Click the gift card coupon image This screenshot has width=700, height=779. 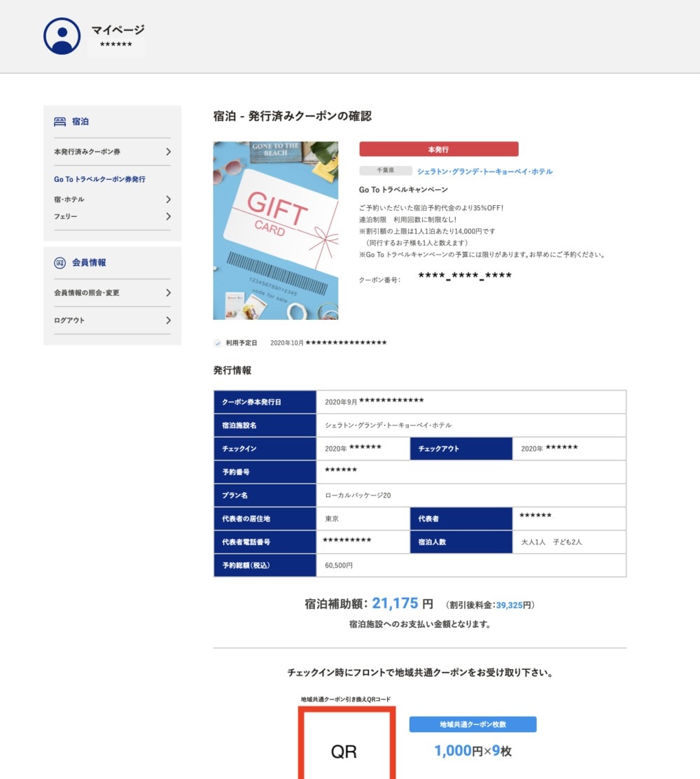(276, 230)
